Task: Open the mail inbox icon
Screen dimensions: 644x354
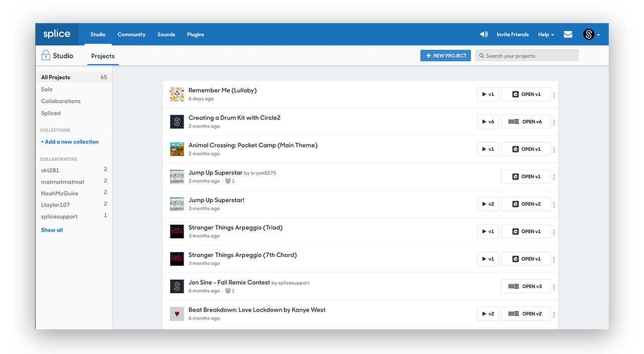Action: click(x=568, y=34)
